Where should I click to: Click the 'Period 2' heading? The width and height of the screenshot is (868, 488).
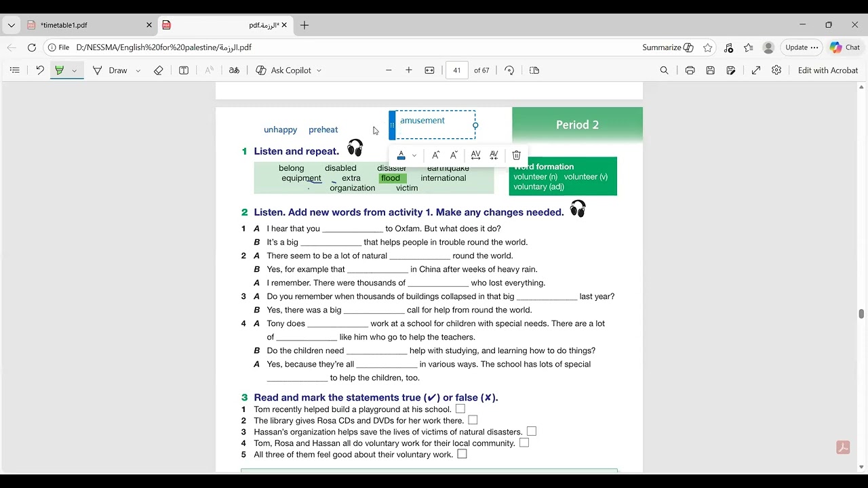point(577,125)
